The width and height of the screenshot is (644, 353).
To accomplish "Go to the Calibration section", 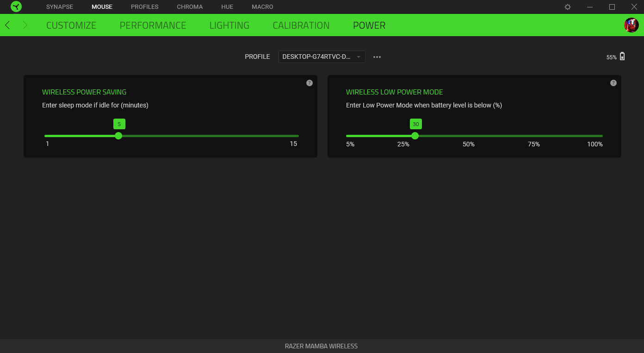I will [x=301, y=25].
